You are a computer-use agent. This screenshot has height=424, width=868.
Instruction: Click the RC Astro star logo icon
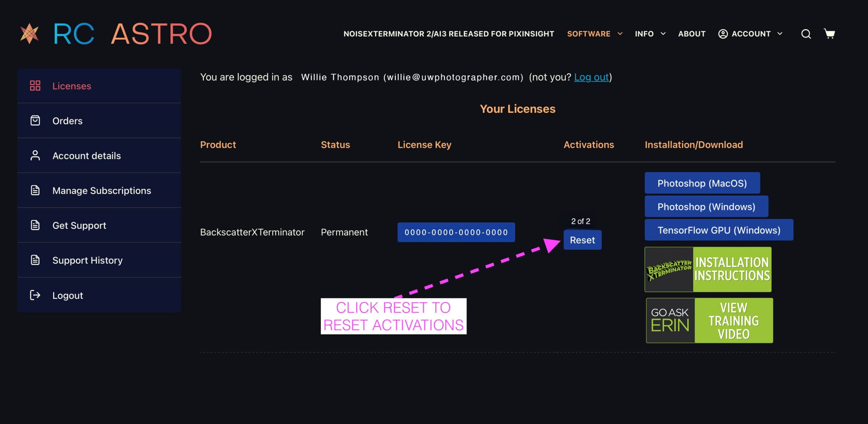[x=29, y=34]
